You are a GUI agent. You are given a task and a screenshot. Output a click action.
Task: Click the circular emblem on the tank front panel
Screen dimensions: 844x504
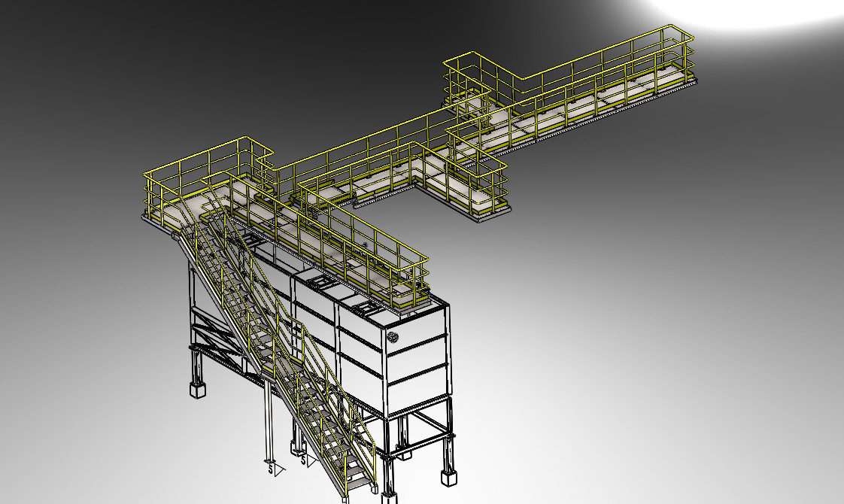tap(393, 338)
